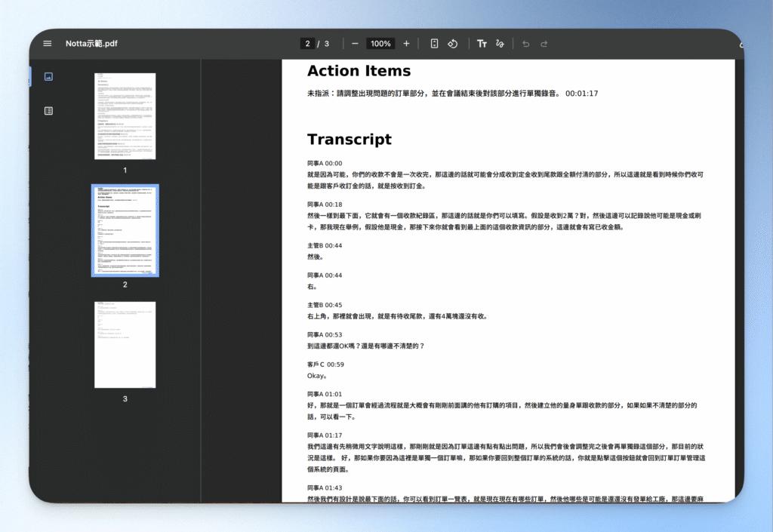Open the sidebar hamburger menu
This screenshot has height=532, width=773.
[x=48, y=43]
